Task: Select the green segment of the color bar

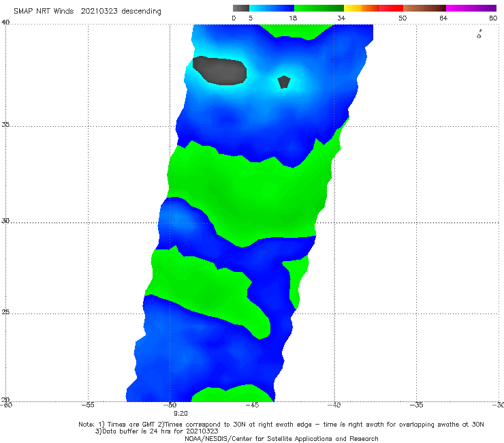Action: click(319, 8)
